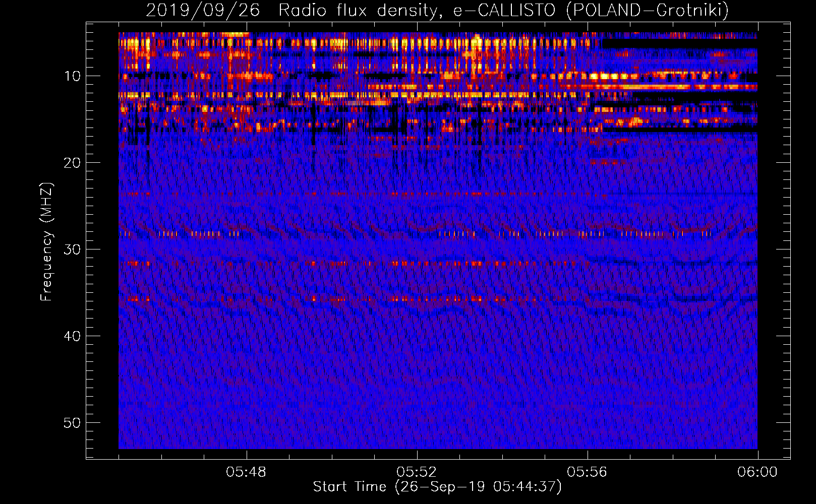The width and height of the screenshot is (816, 504).
Task: Pick the 06:00 time tick label
Action: (x=757, y=472)
